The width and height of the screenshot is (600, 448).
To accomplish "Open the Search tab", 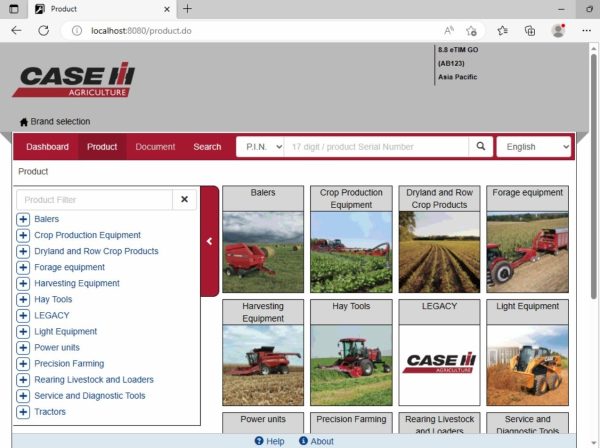I will [207, 147].
